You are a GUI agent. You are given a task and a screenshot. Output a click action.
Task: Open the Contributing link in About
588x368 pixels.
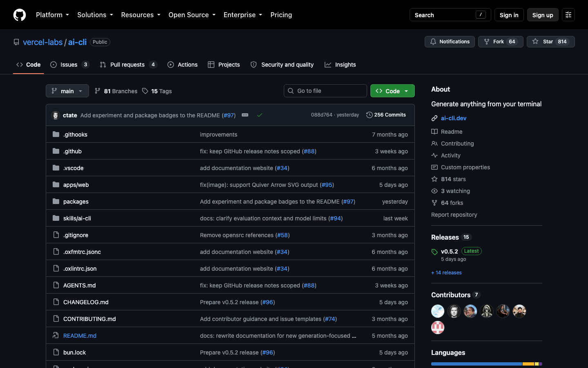(x=457, y=144)
